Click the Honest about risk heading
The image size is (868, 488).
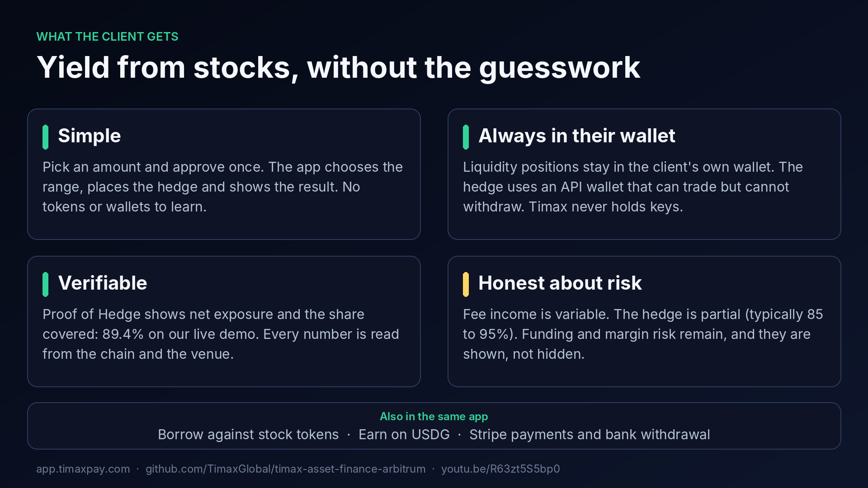click(x=560, y=283)
